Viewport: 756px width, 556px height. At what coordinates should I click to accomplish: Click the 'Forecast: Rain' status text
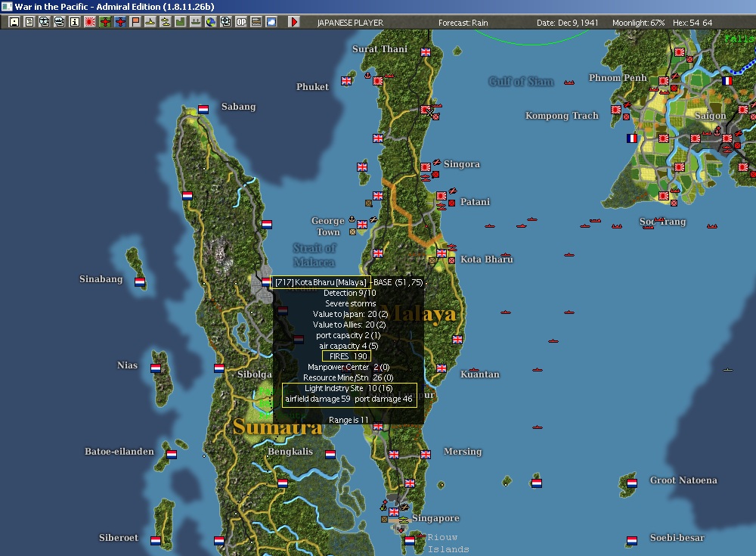[463, 23]
